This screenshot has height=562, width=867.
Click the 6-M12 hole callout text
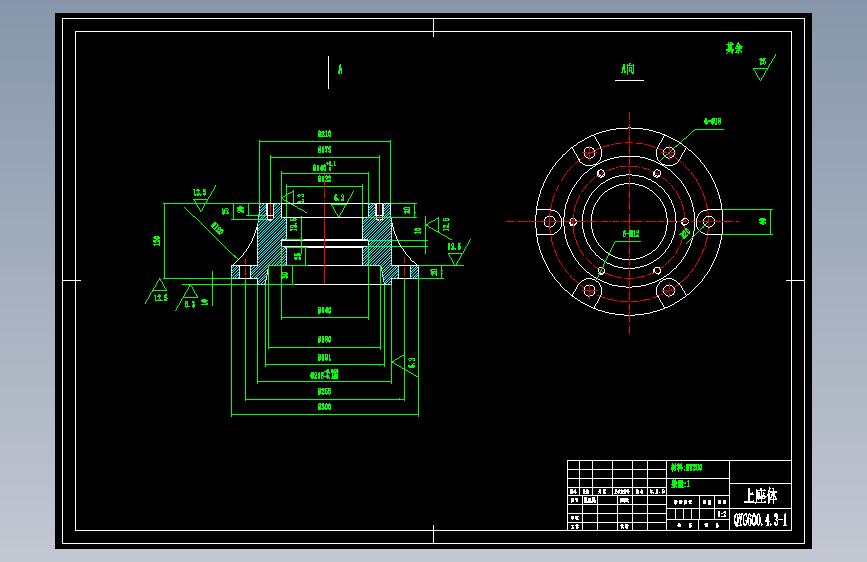(x=631, y=234)
